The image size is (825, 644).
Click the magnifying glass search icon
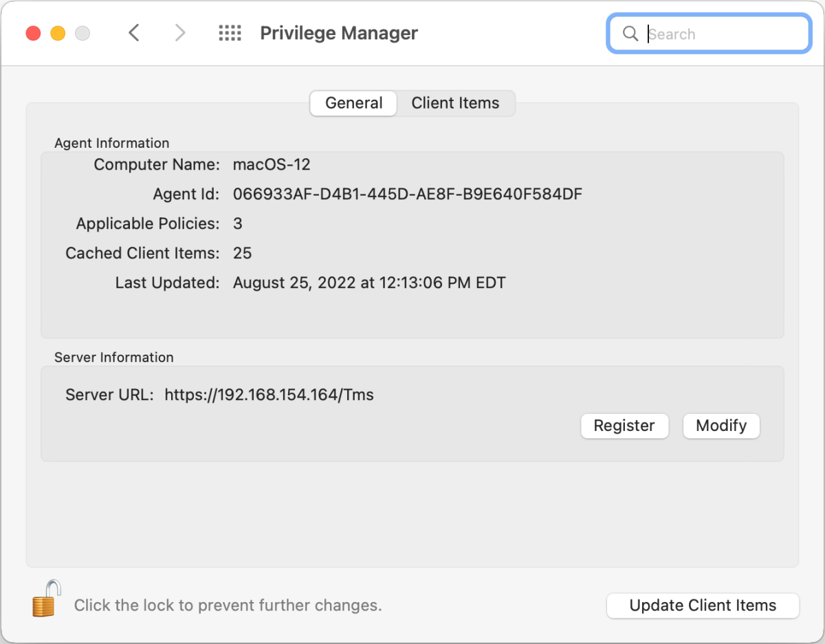tap(630, 34)
